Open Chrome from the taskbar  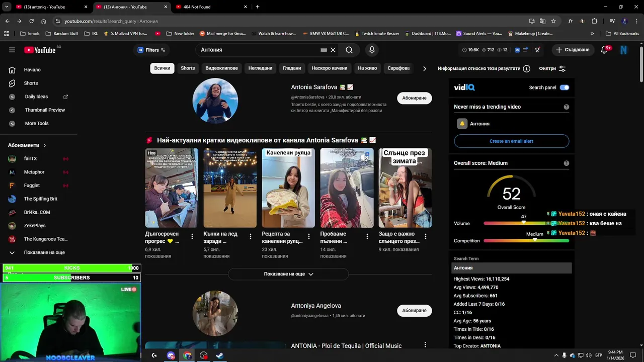(188, 355)
